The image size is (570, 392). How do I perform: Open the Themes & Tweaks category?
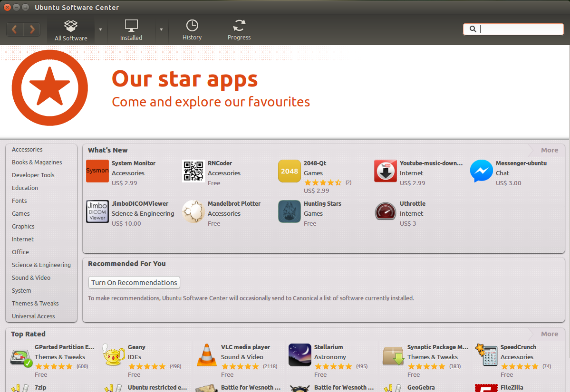35,303
